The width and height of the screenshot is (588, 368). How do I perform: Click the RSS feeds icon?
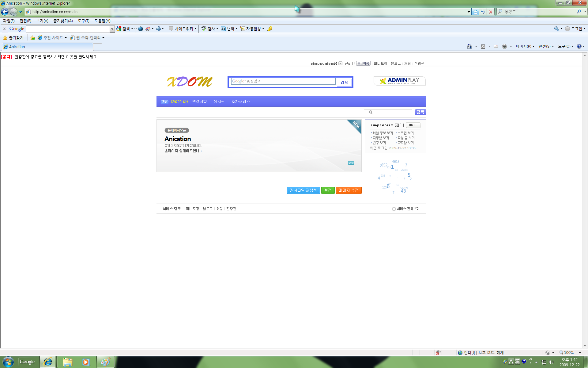point(483,46)
